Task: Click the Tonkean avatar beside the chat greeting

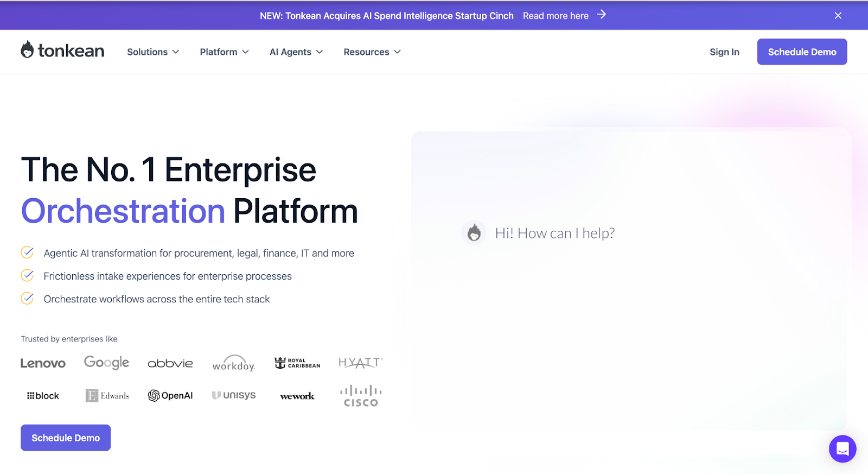Action: [x=474, y=233]
